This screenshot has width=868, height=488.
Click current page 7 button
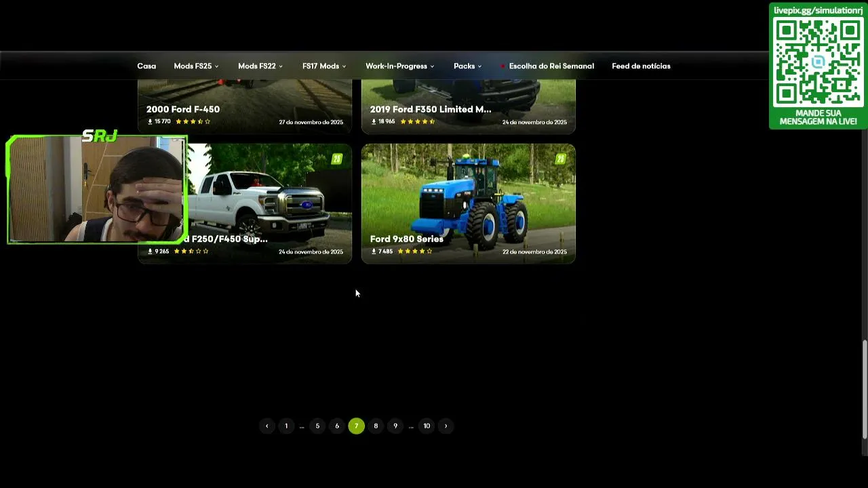(356, 426)
